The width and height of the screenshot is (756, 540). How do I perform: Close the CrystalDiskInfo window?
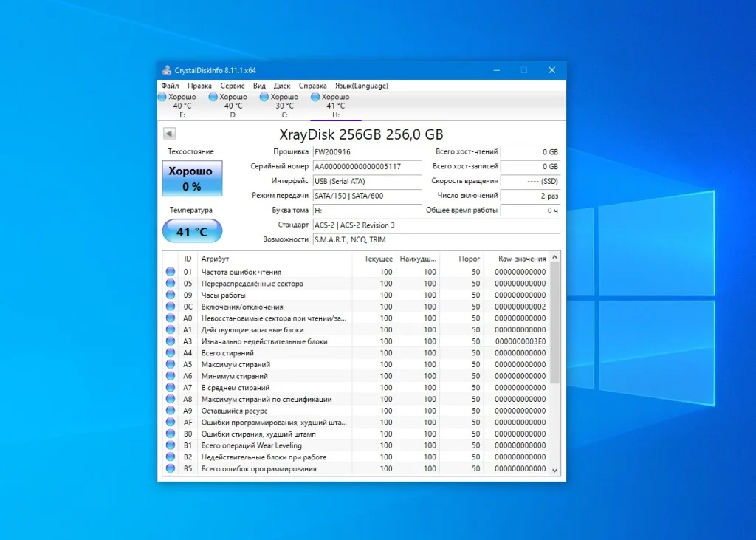(x=552, y=70)
